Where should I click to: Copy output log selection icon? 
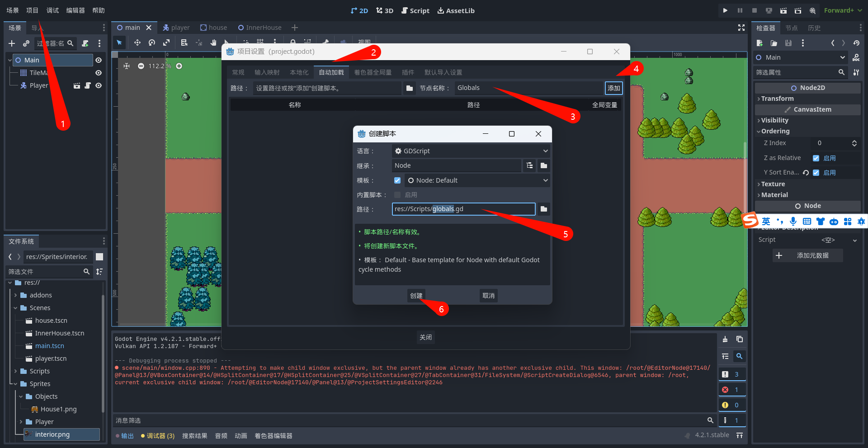(740, 339)
